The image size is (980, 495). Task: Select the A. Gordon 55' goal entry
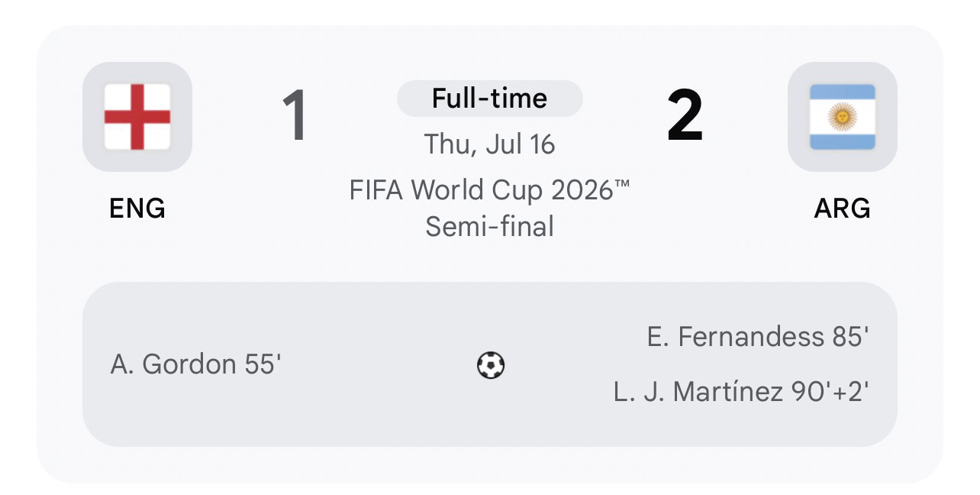[x=196, y=364]
